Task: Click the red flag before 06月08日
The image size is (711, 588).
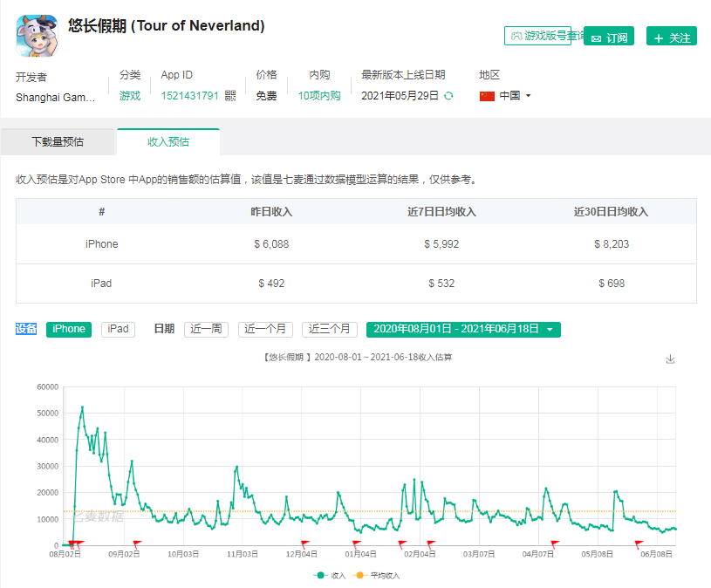Action: pyautogui.click(x=639, y=544)
